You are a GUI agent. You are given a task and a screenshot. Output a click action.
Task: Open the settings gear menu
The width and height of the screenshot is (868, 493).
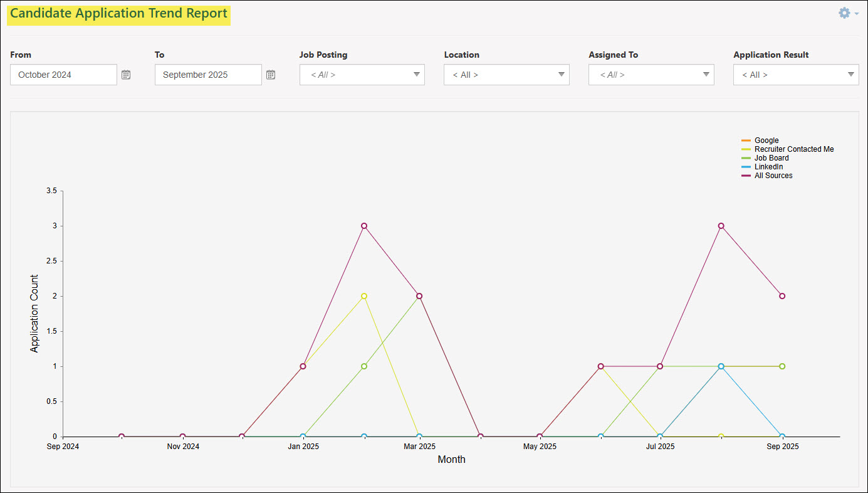click(844, 13)
